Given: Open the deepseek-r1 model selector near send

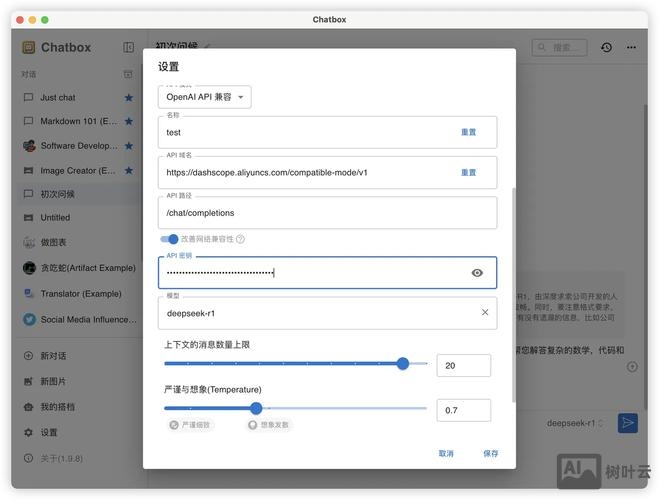Looking at the screenshot, I should 575,423.
